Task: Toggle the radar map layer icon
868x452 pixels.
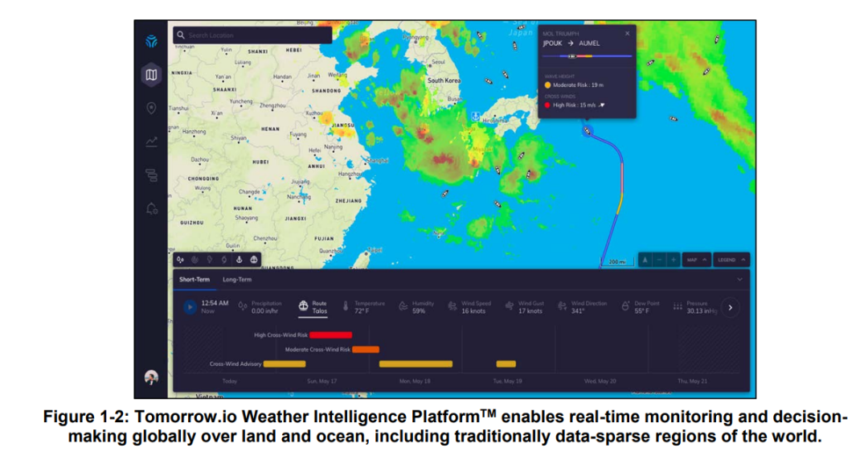Action: (x=194, y=259)
